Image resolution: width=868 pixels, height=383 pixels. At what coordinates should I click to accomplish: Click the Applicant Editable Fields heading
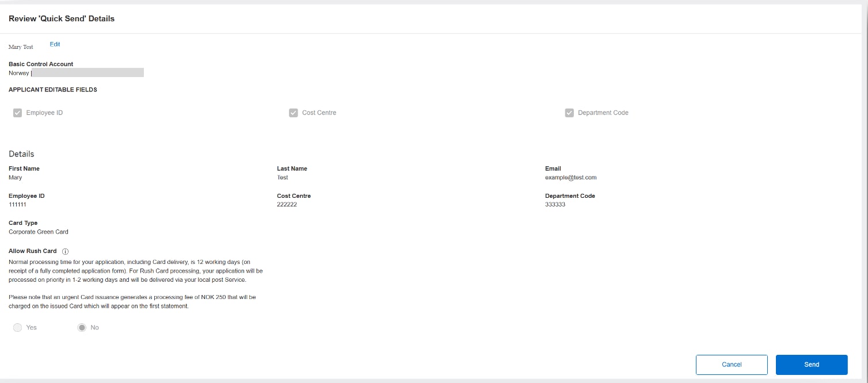pos(53,90)
